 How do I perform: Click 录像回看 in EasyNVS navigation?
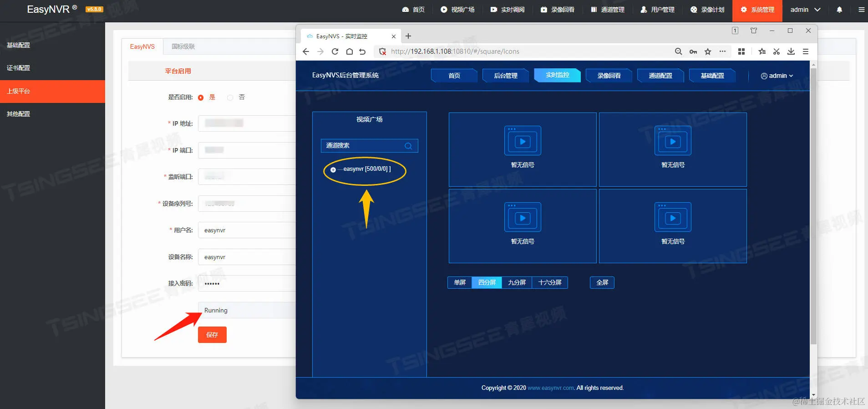(609, 76)
